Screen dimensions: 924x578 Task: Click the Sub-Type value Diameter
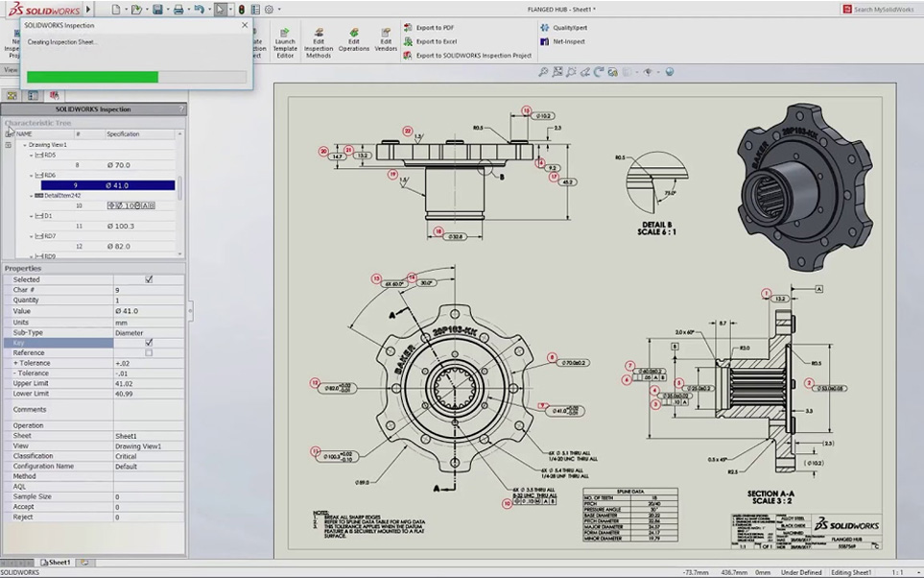(x=129, y=332)
